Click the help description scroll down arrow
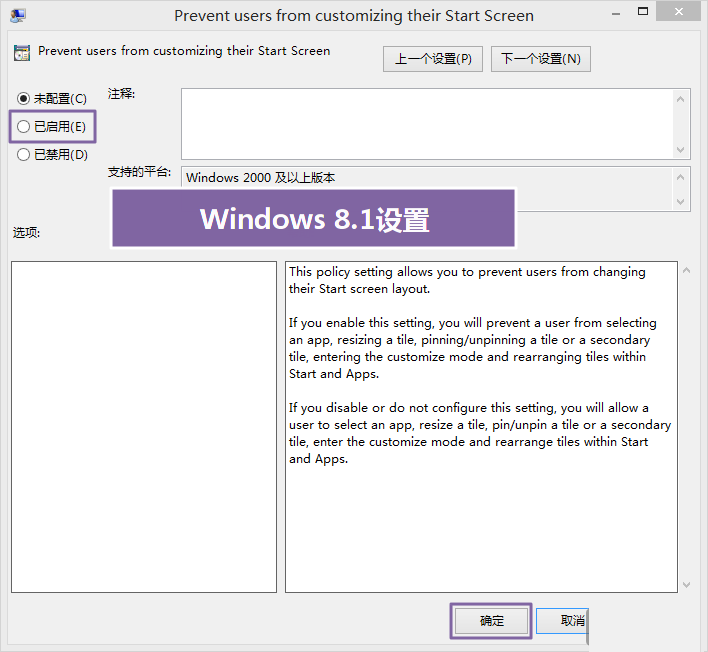Image resolution: width=708 pixels, height=652 pixels. pyautogui.click(x=687, y=585)
